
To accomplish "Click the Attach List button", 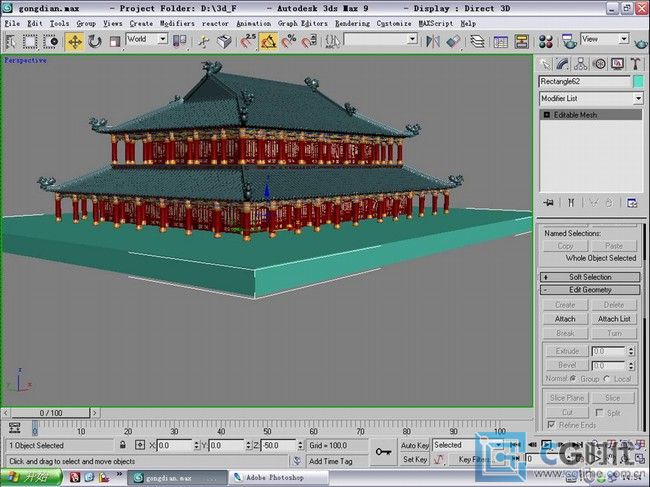I will point(614,319).
